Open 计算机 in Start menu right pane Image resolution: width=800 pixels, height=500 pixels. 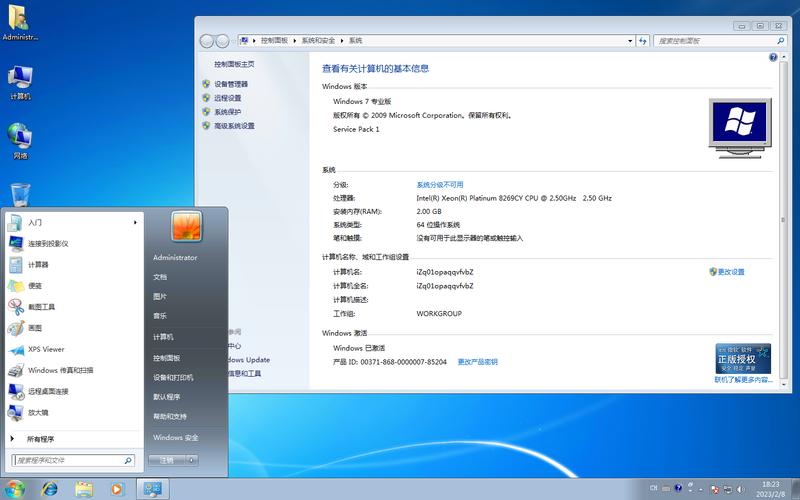[163, 337]
